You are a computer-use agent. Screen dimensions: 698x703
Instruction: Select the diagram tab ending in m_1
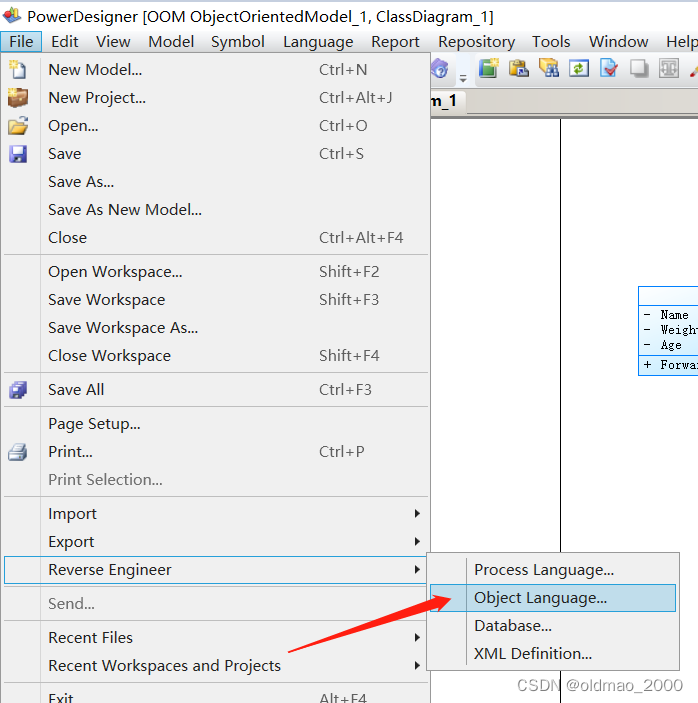[447, 102]
